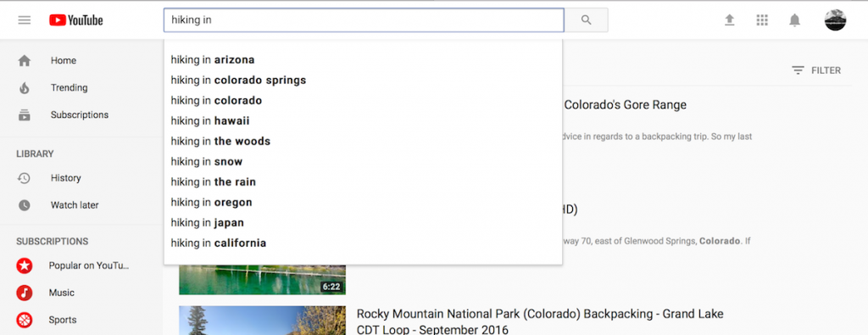Click the magnifier search button

pyautogui.click(x=587, y=20)
